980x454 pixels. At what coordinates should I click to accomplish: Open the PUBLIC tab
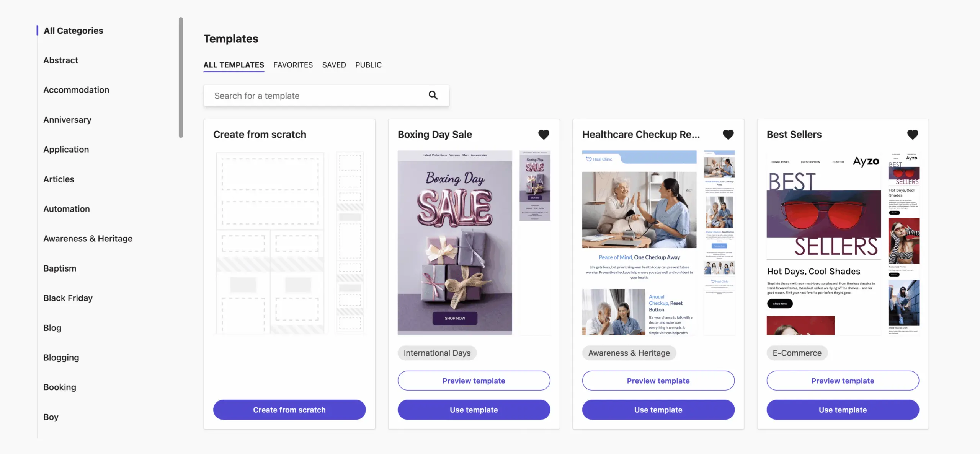click(x=368, y=65)
